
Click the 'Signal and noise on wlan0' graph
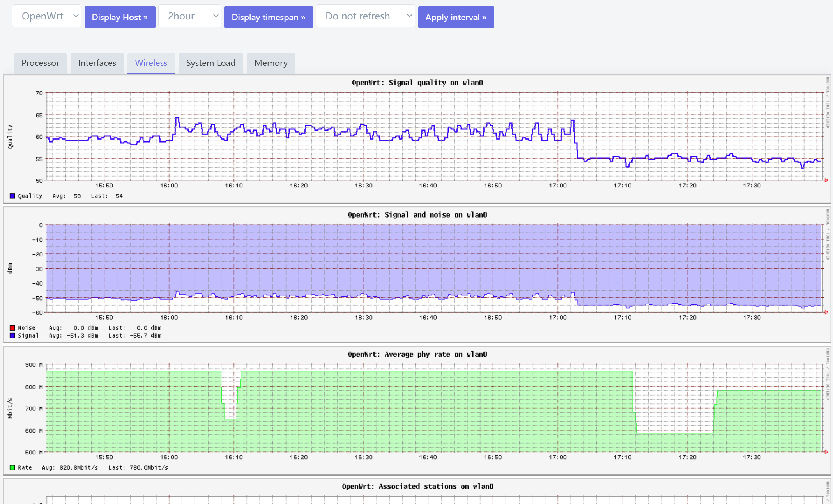click(x=417, y=269)
